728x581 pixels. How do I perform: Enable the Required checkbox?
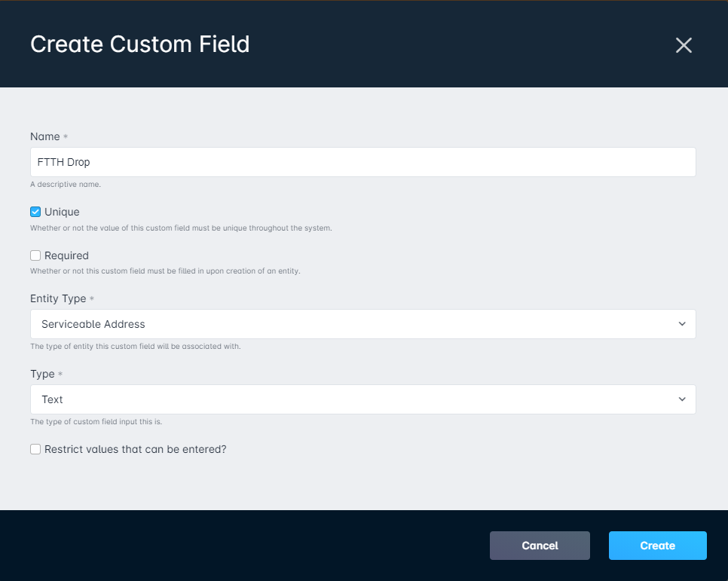click(35, 255)
